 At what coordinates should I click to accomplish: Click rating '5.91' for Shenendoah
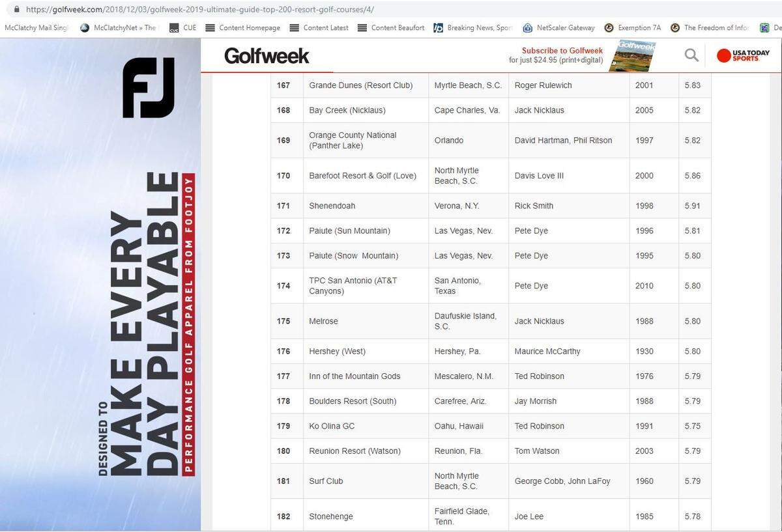tap(692, 206)
